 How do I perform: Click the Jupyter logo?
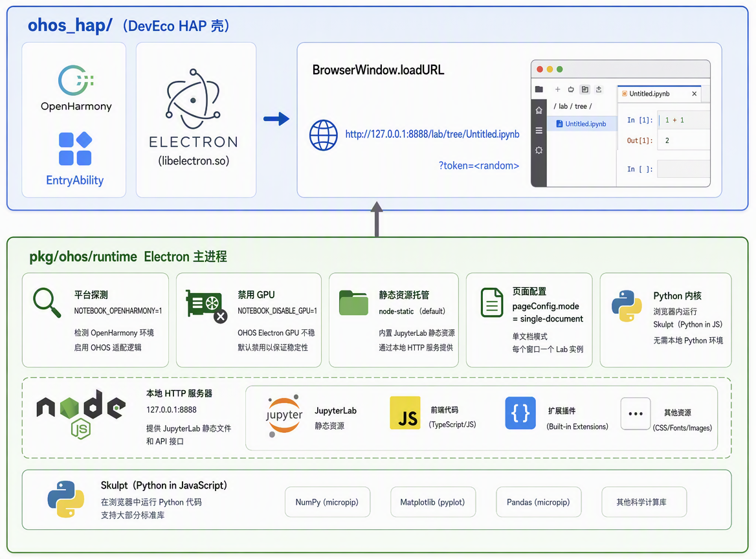(283, 416)
